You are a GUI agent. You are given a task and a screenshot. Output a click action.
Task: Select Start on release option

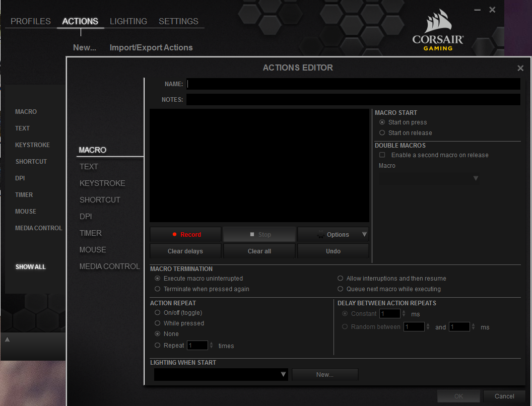(382, 132)
